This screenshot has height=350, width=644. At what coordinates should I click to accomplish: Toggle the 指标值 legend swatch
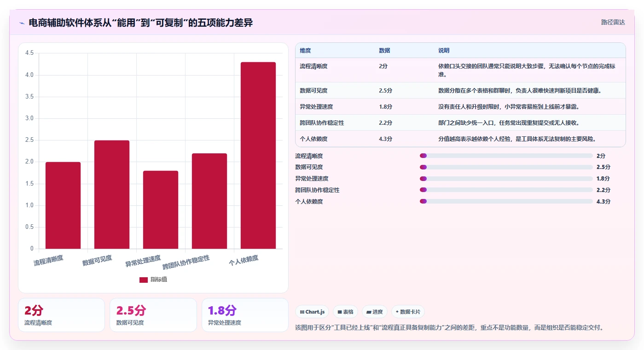(144, 280)
